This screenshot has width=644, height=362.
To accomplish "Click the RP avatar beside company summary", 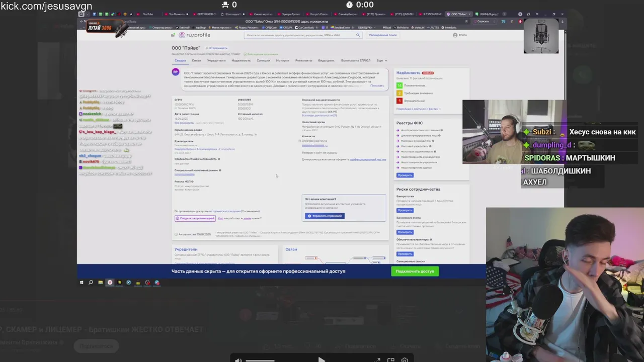I will tap(176, 72).
